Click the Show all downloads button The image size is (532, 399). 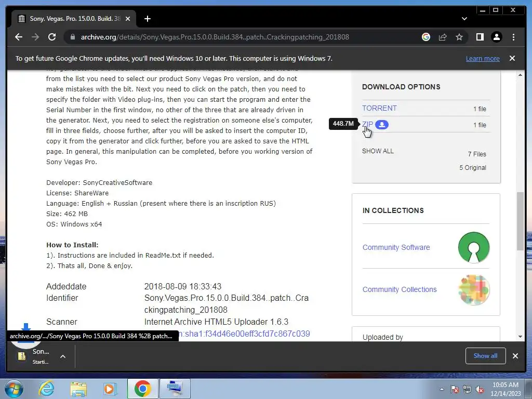pos(486,355)
